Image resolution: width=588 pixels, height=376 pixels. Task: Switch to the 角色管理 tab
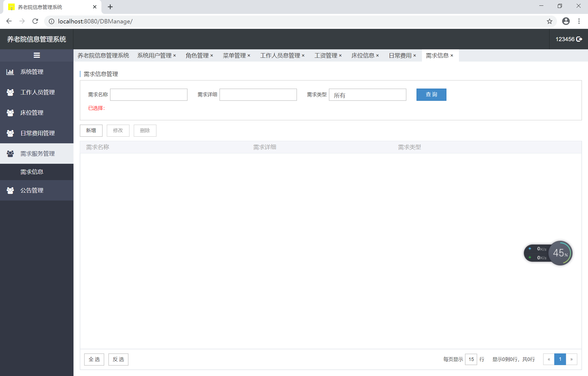tap(197, 56)
